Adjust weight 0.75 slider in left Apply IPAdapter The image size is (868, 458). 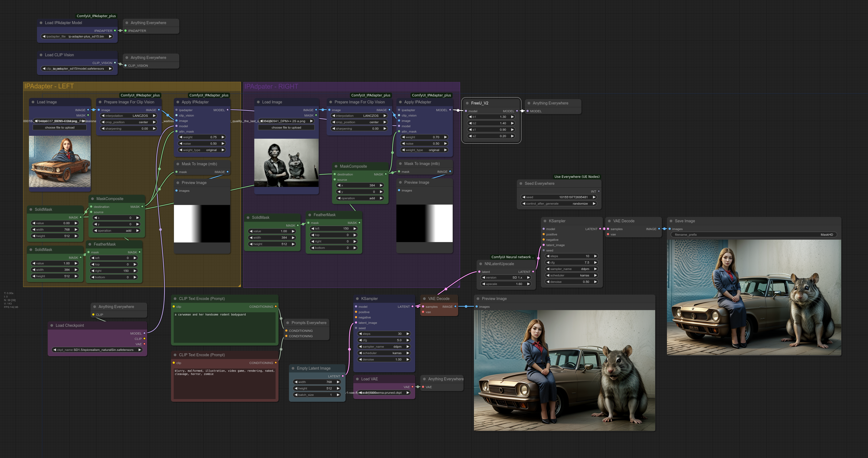[x=202, y=137]
